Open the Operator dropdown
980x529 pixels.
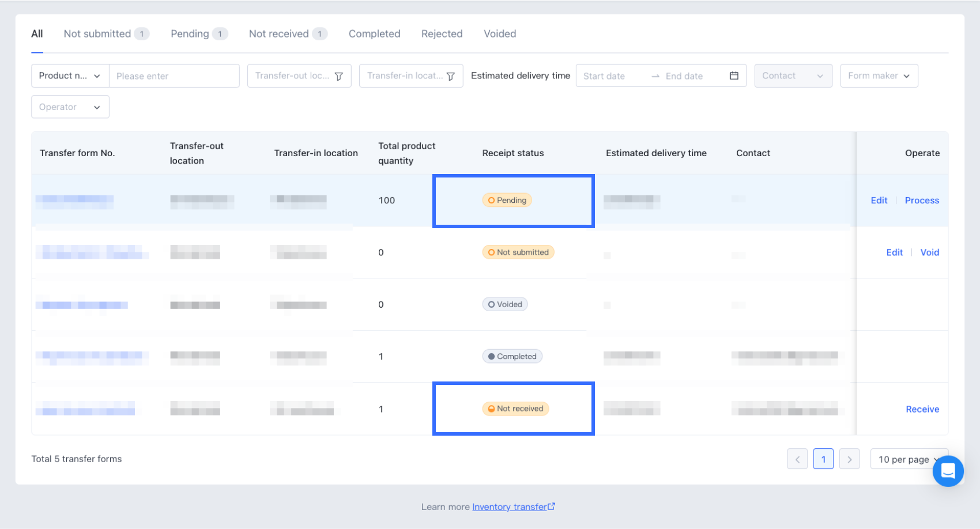tap(70, 107)
